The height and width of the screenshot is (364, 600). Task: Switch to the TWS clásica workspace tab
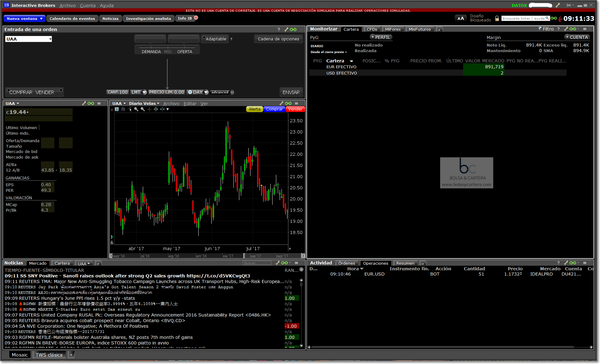(x=49, y=355)
